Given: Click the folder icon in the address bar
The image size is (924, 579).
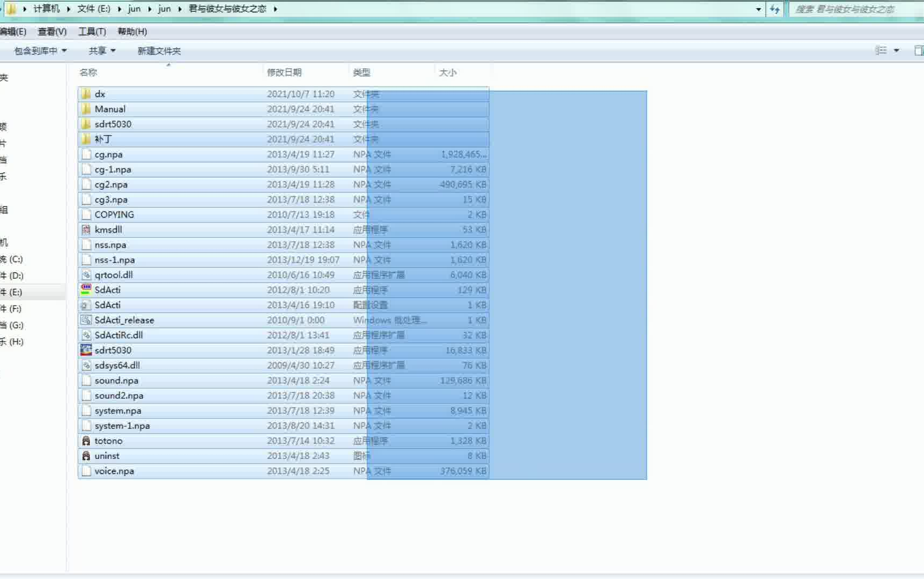Looking at the screenshot, I should [11, 9].
